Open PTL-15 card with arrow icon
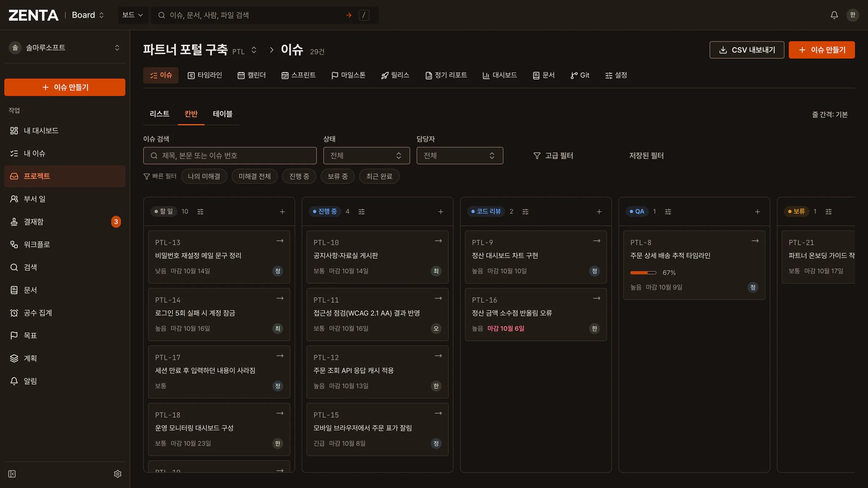Viewport: 868px width, 488px height. pos(438,413)
